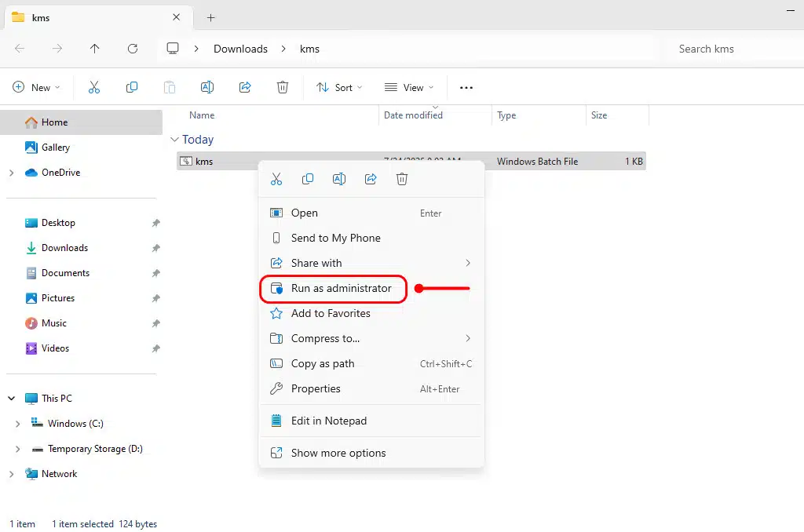Screen dimensions: 804x532
Task: Open the See more ellipsis in the toolbar
Action: tap(466, 88)
